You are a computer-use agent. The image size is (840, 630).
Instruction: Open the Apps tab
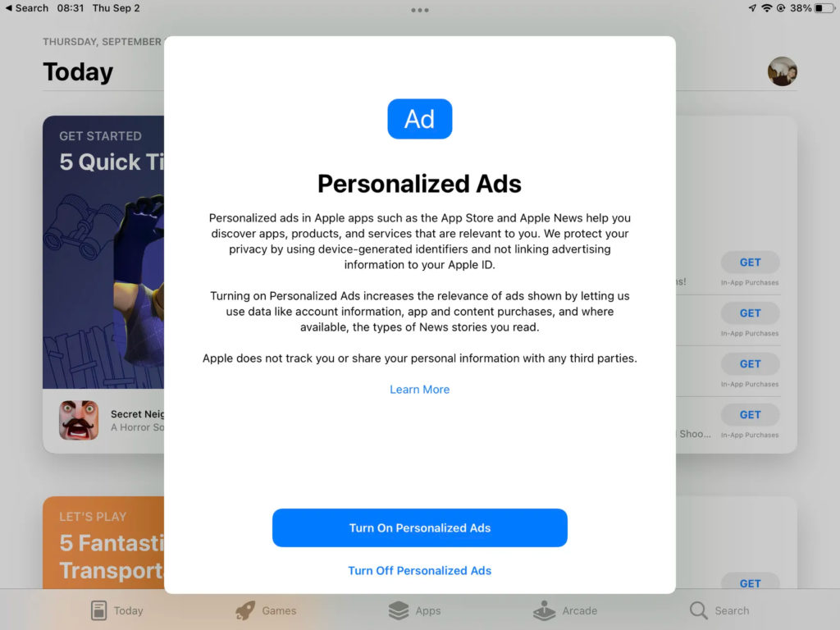point(414,610)
